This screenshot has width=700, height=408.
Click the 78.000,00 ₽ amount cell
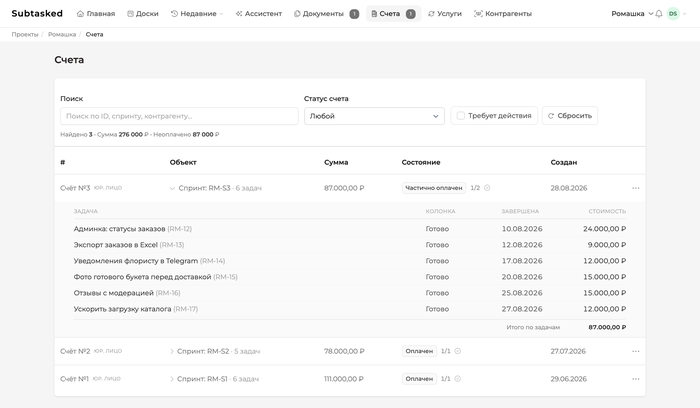coord(344,351)
